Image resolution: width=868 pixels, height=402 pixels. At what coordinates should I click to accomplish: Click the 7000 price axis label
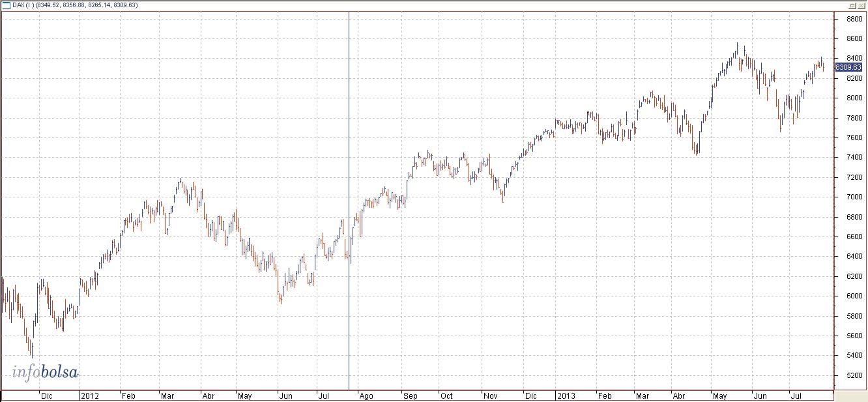tap(854, 197)
